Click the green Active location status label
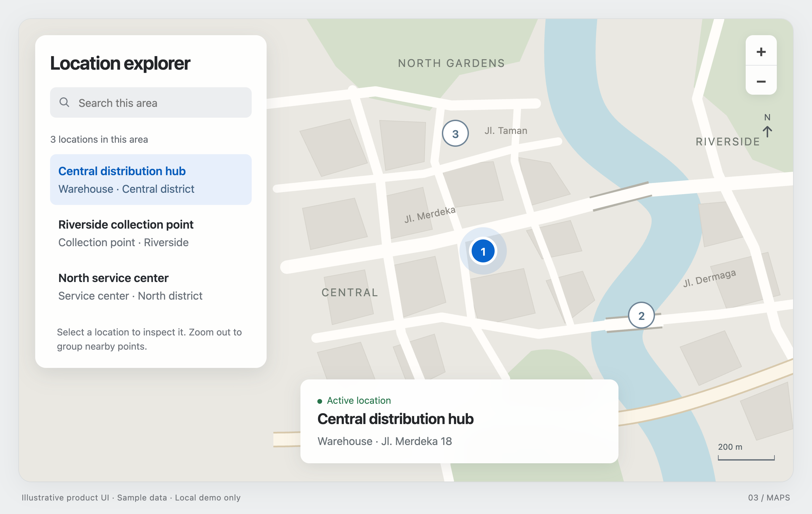The image size is (812, 514). click(354, 400)
